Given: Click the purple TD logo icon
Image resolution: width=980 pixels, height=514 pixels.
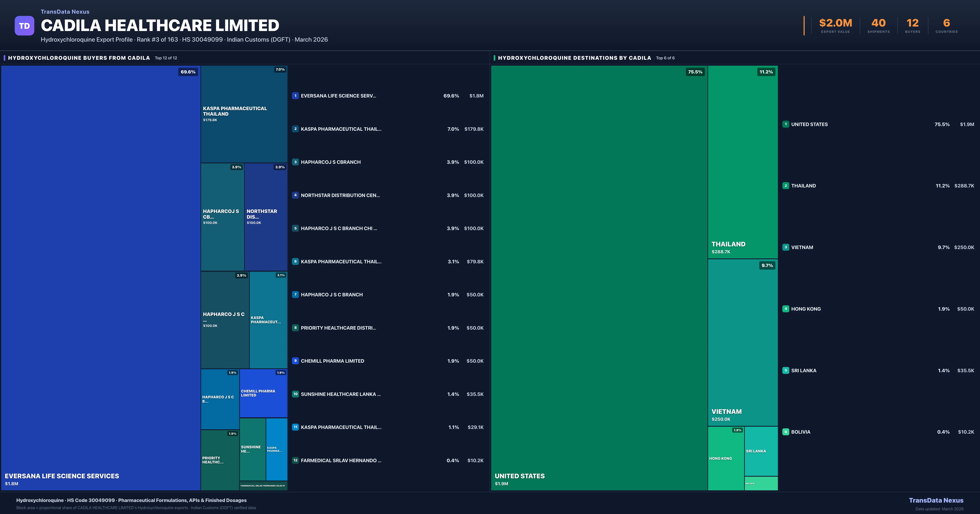Looking at the screenshot, I should [24, 26].
